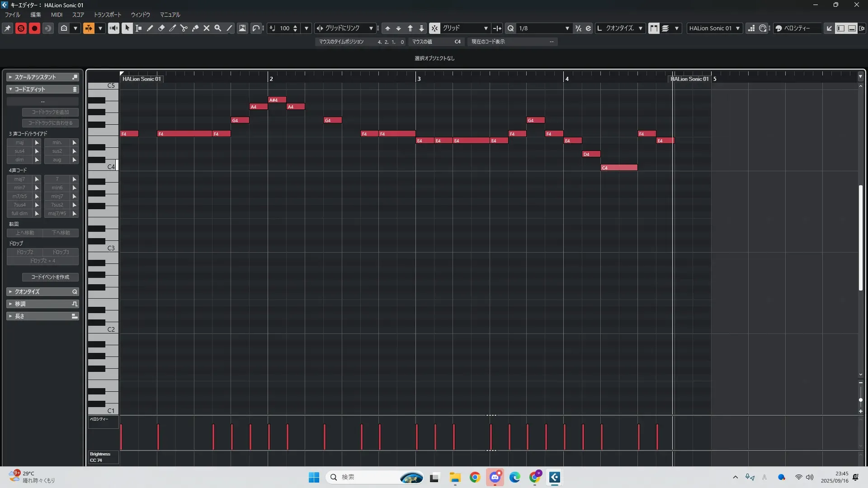The height and width of the screenshot is (488, 868).
Task: Click the maj triad chord button
Action: pyautogui.click(x=19, y=142)
